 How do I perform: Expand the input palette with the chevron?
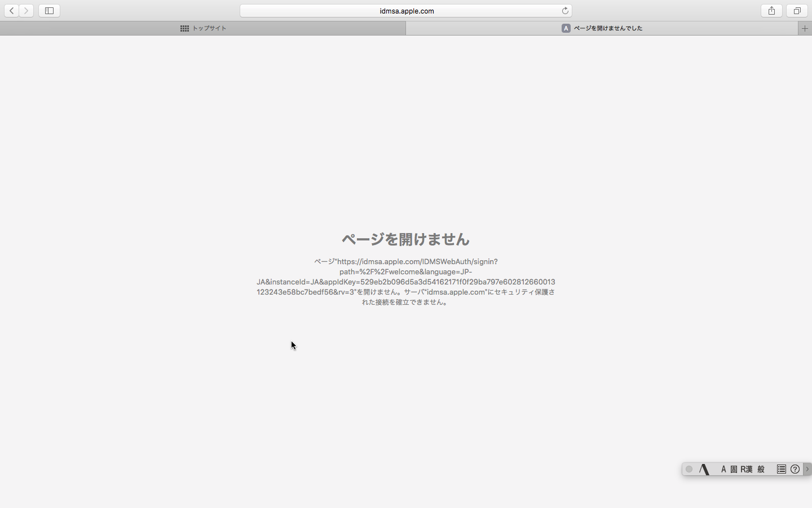(x=807, y=469)
